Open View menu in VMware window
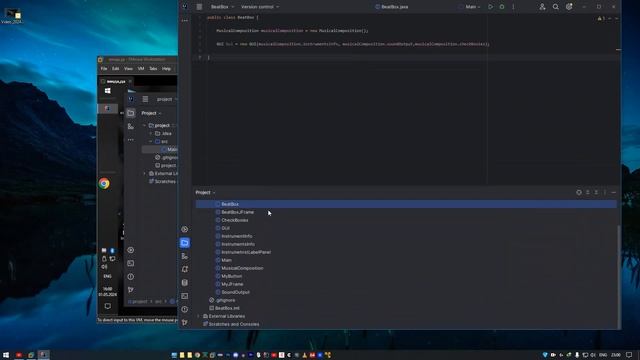Image resolution: width=640 pixels, height=360 pixels. click(x=129, y=69)
